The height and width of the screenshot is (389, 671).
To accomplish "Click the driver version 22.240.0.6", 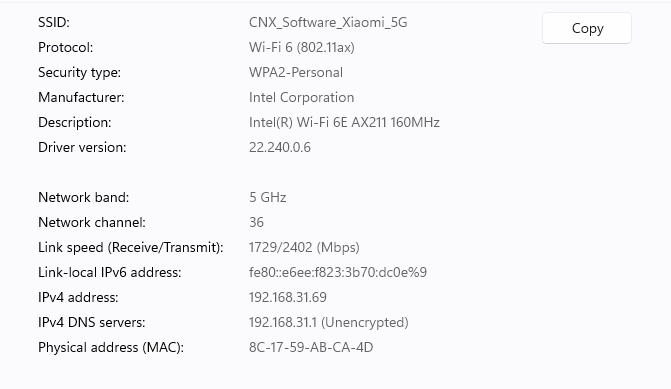I will 280,147.
